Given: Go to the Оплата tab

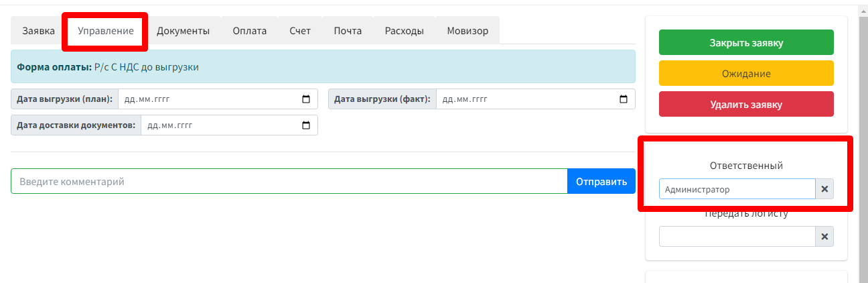Looking at the screenshot, I should tap(250, 30).
